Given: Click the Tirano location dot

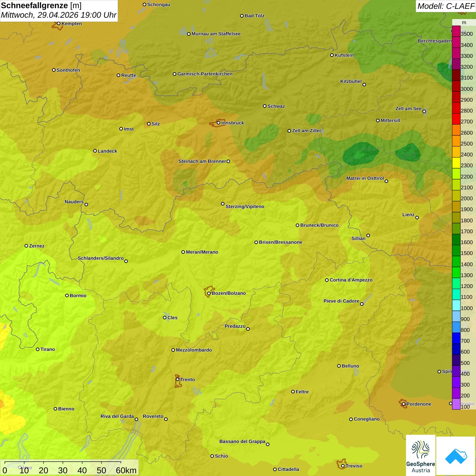Looking at the screenshot, I should pyautogui.click(x=38, y=349).
